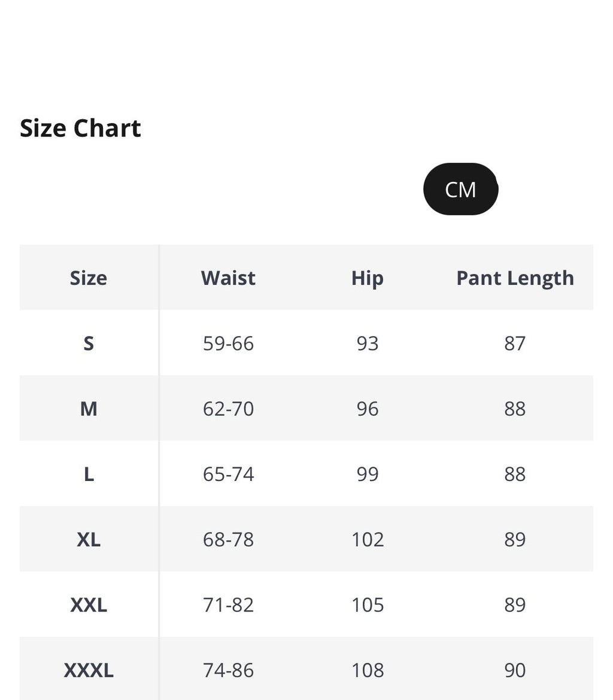The image size is (613, 700).
Task: Select the L size row
Action: coord(88,474)
